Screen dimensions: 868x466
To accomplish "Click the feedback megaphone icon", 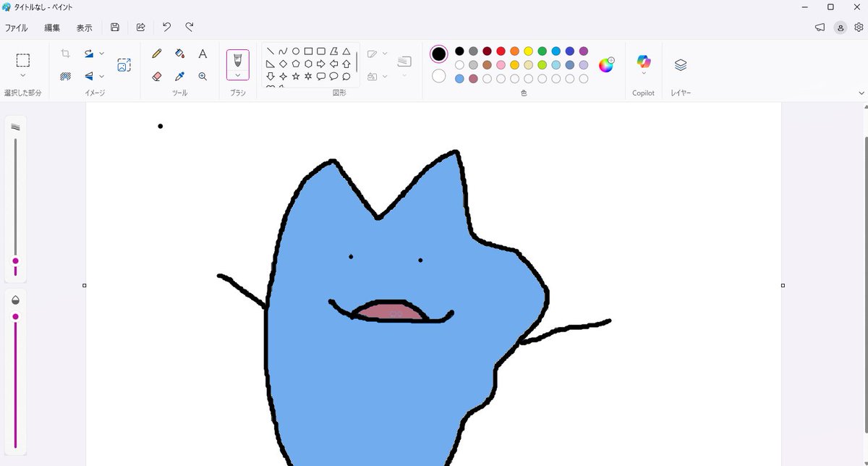I will [x=820, y=27].
